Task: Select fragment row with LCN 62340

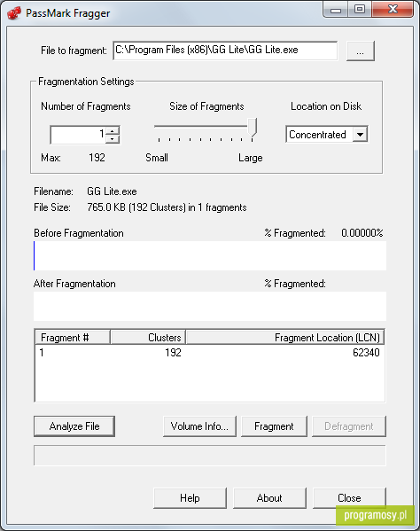Action: pyautogui.click(x=210, y=353)
